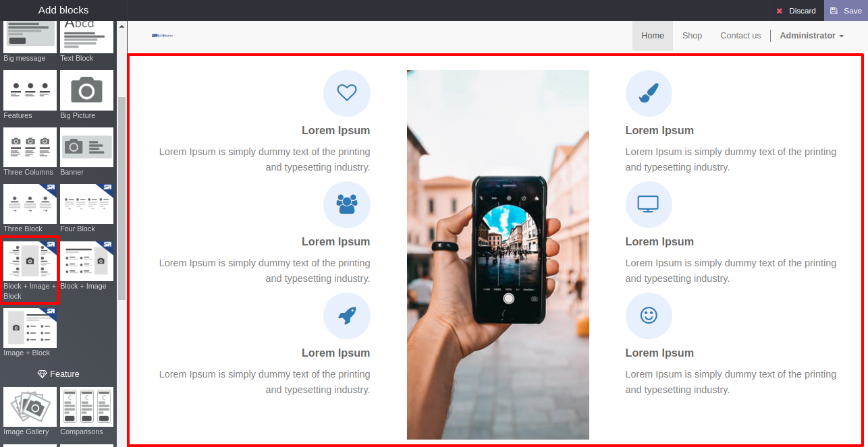Discard the page changes

point(796,11)
